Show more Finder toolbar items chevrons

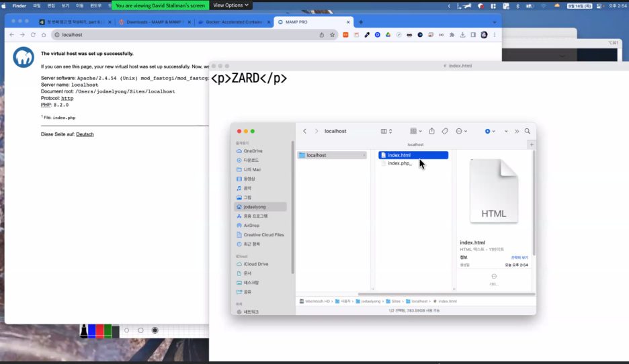(x=517, y=131)
